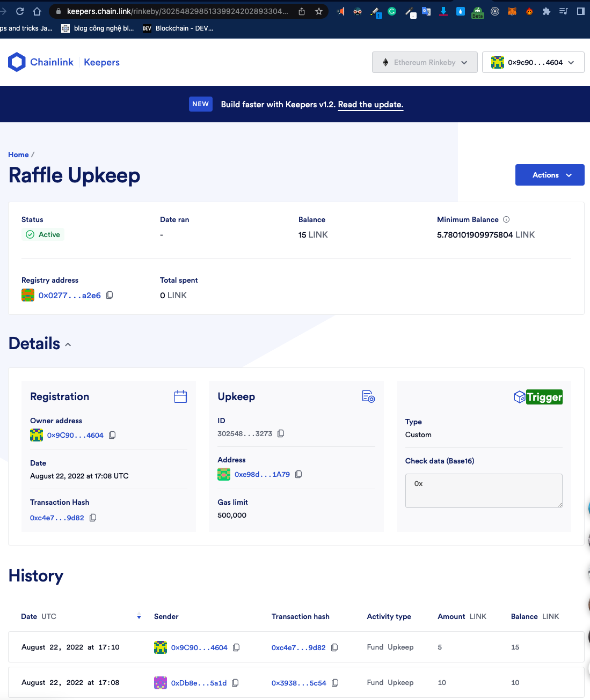Click the 15 LINK balance value
The width and height of the screenshot is (590, 700).
pos(313,235)
